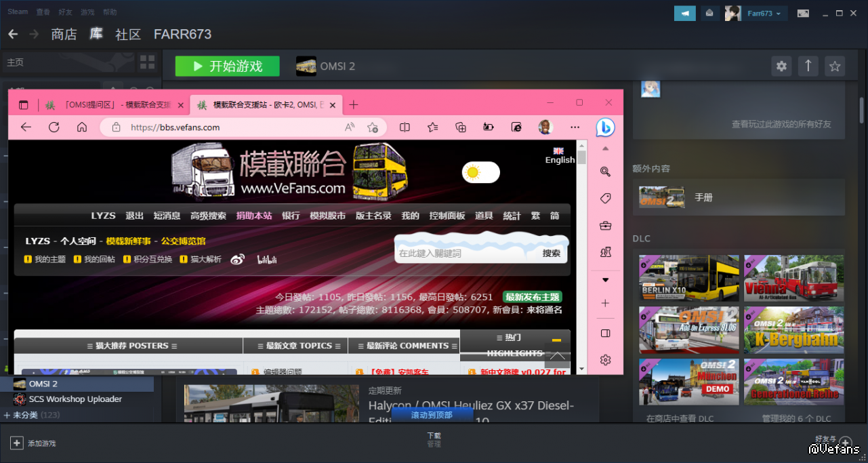Viewport: 868px width, 463px height.
Task: Click 最新发布主题 green button
Action: tap(533, 297)
